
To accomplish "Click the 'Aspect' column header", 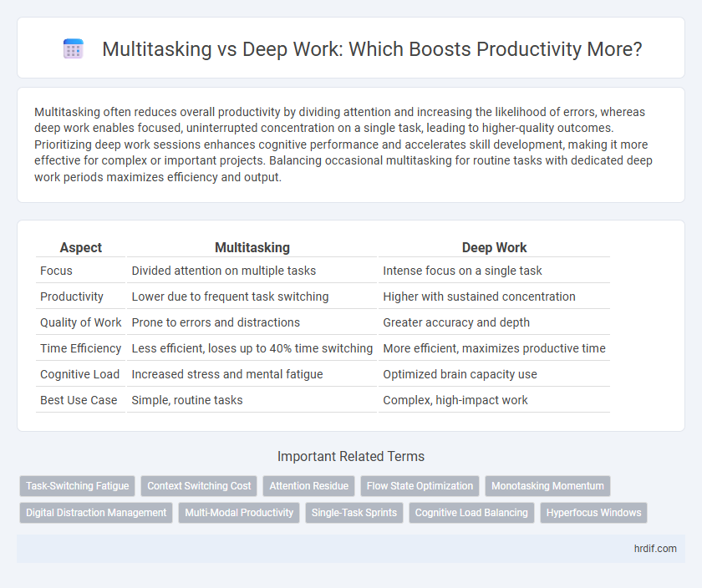I will click(x=80, y=247).
